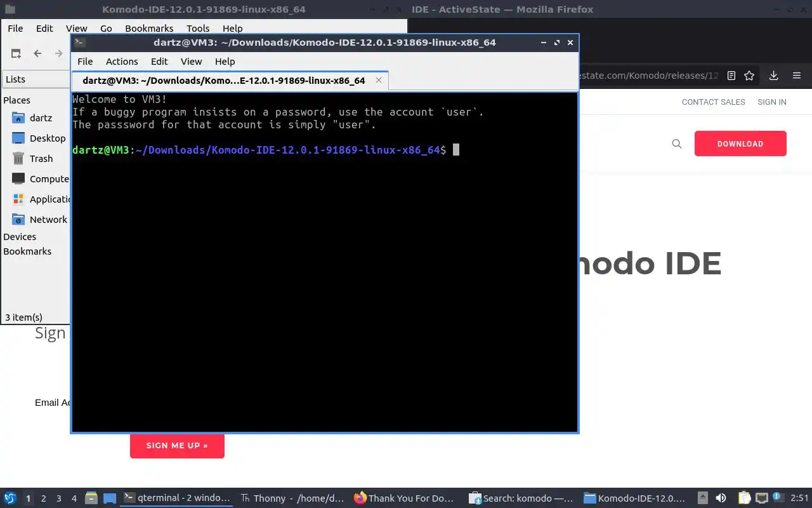Open the Firefox hamburger application menu

[x=797, y=76]
